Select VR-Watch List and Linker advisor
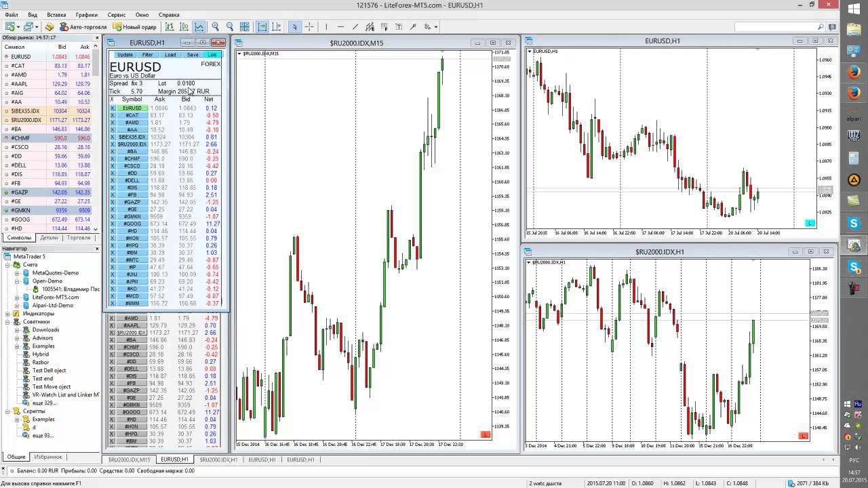 click(66, 395)
